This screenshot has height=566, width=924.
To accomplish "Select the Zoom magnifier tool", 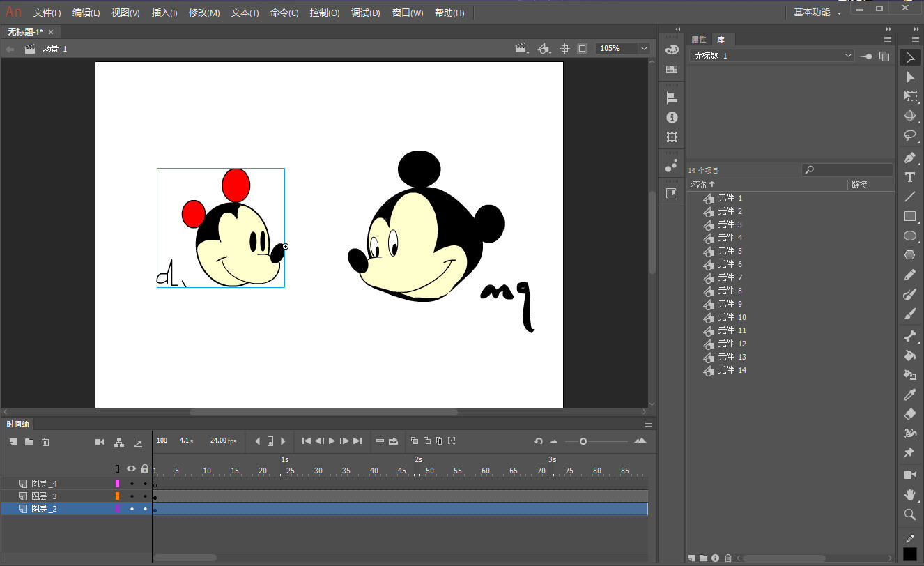I will point(910,514).
